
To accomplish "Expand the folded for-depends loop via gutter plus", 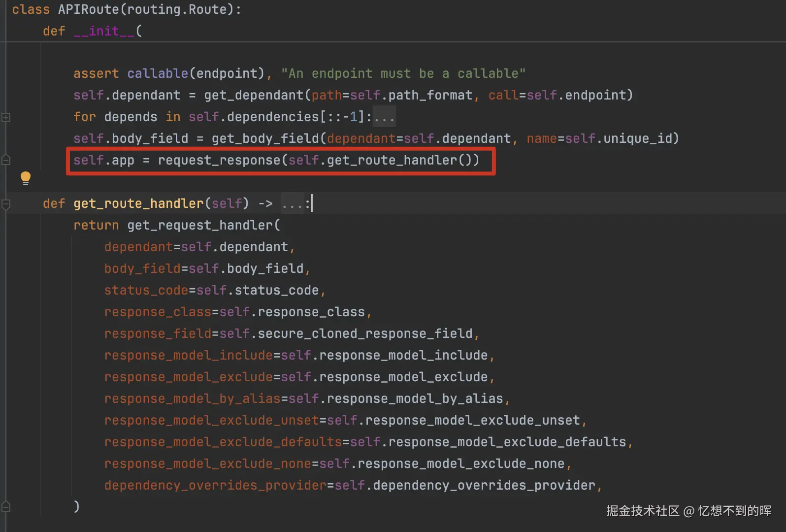I will [6, 117].
